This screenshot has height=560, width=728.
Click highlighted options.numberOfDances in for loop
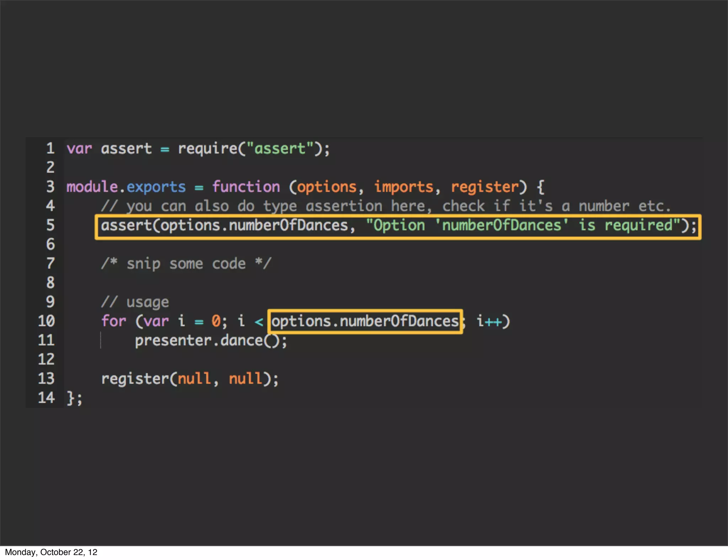tap(365, 322)
